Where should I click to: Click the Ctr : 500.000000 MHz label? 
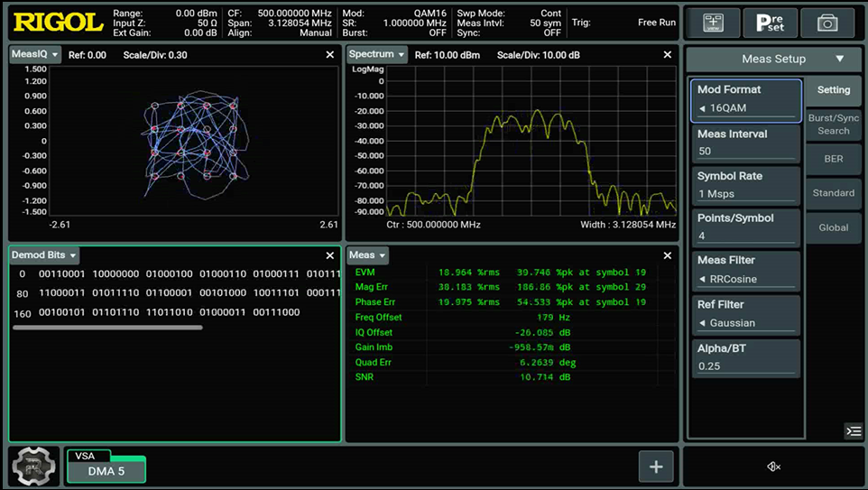tap(433, 225)
